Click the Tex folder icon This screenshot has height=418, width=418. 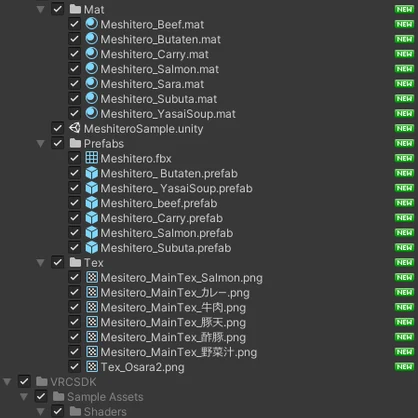point(75,262)
